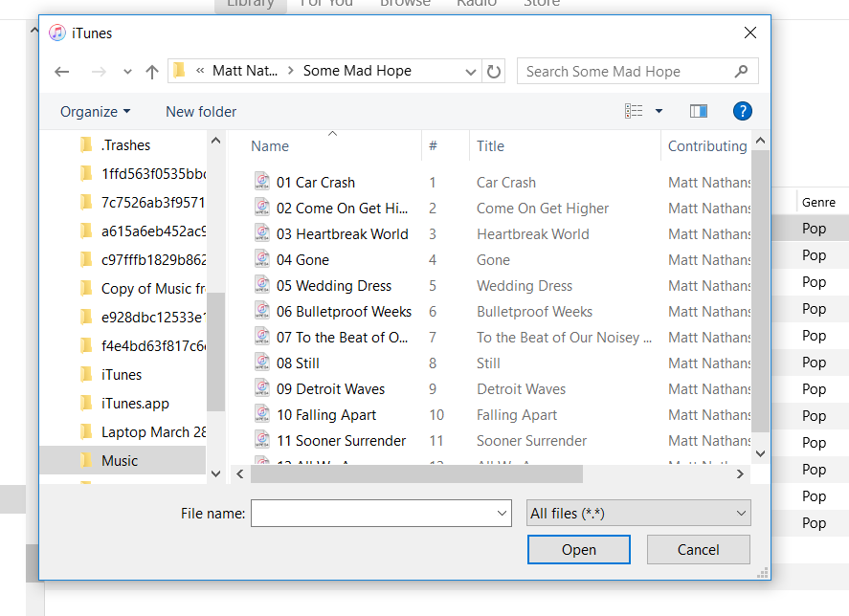Click the horizontal scrollbar left arrow
The image size is (849, 616).
point(240,474)
